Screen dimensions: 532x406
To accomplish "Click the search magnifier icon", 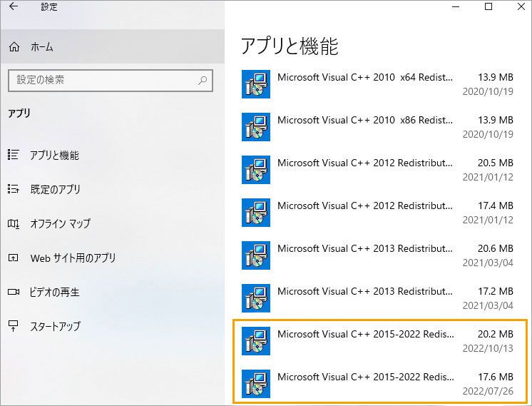I will [203, 80].
